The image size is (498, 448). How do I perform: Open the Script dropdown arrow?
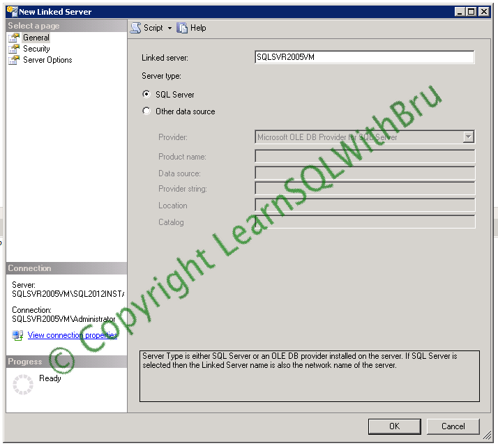point(170,29)
